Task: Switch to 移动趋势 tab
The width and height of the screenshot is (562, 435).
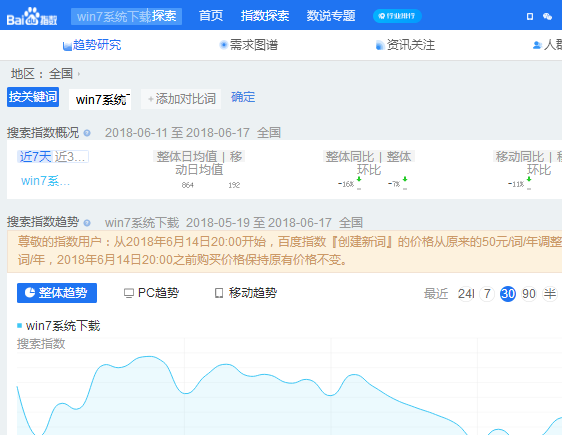Action: tap(246, 293)
